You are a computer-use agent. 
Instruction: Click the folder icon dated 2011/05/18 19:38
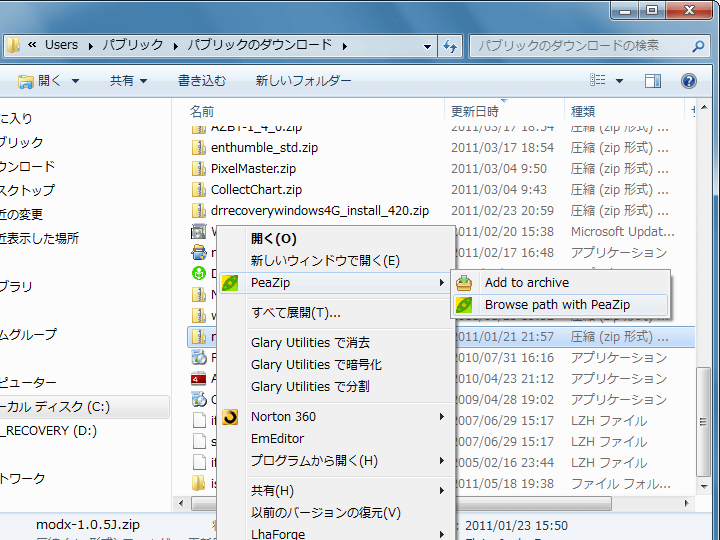point(198,484)
